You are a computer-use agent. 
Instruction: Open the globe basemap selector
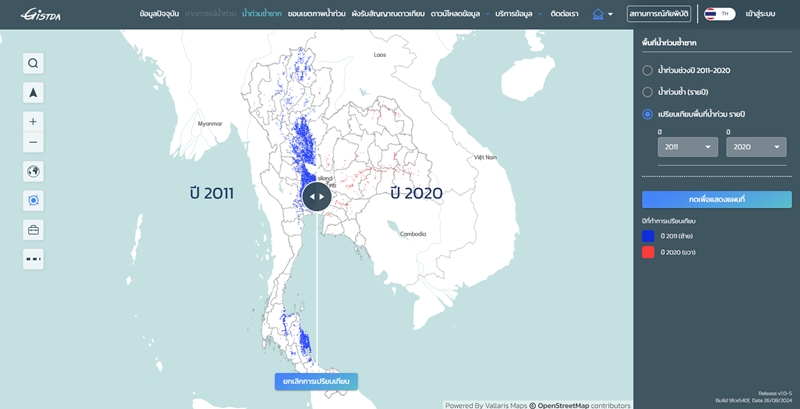(33, 171)
